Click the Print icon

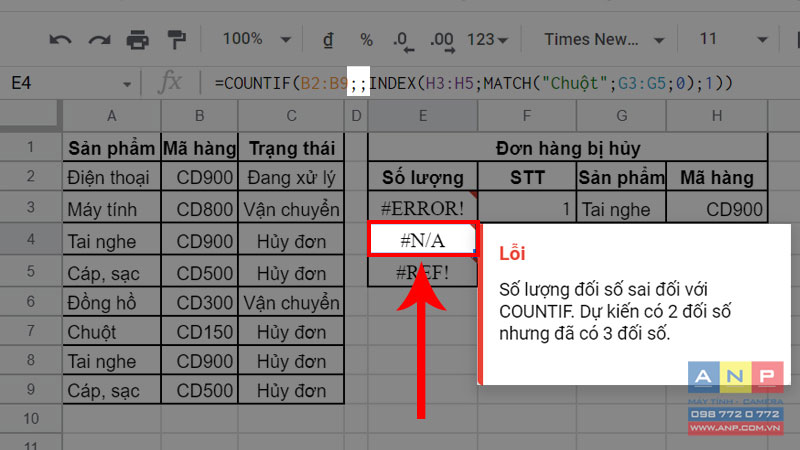point(138,40)
